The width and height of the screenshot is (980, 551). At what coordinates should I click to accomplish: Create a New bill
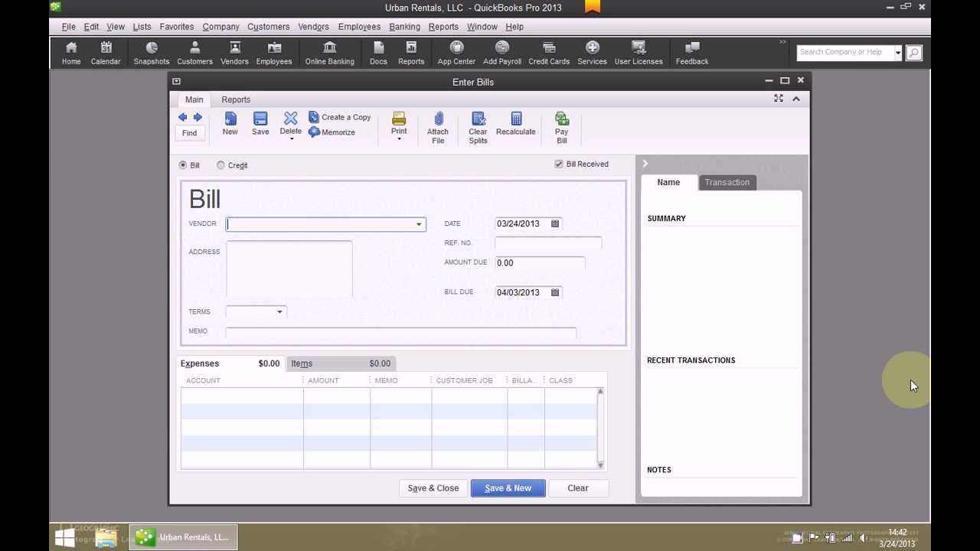pos(230,123)
